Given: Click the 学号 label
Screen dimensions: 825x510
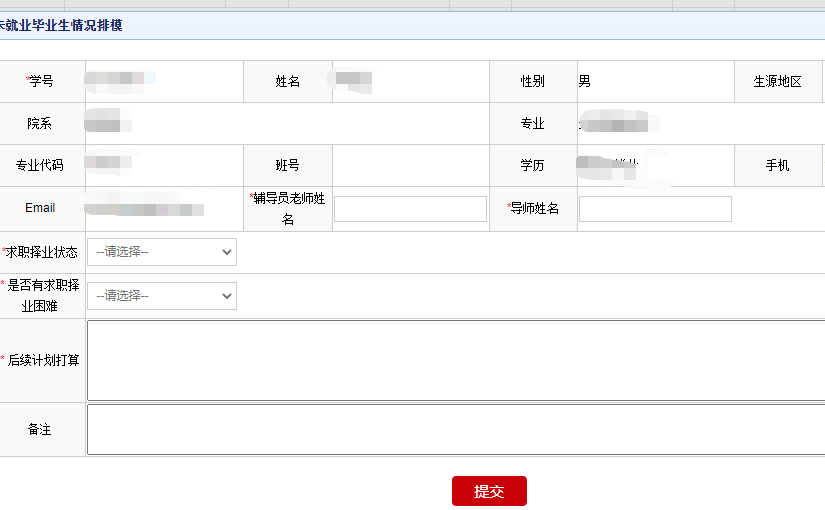Looking at the screenshot, I should click(40, 81).
